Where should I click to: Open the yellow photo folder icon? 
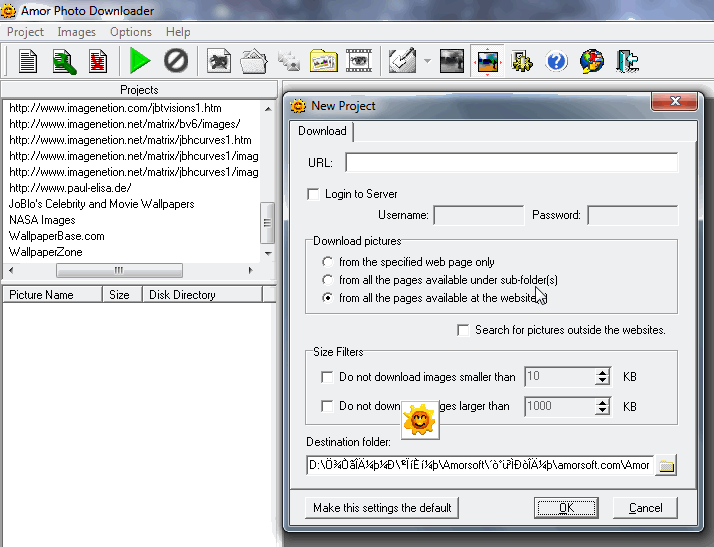[x=324, y=61]
